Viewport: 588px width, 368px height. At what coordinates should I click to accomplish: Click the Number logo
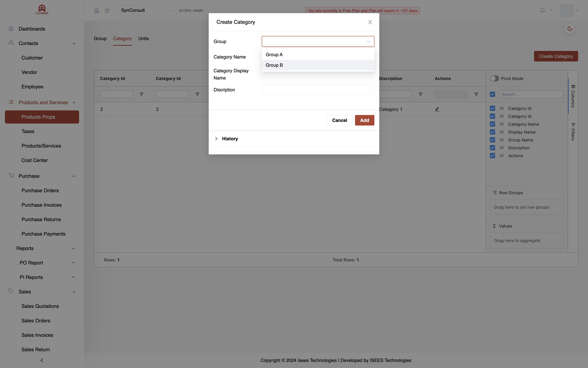[42, 10]
